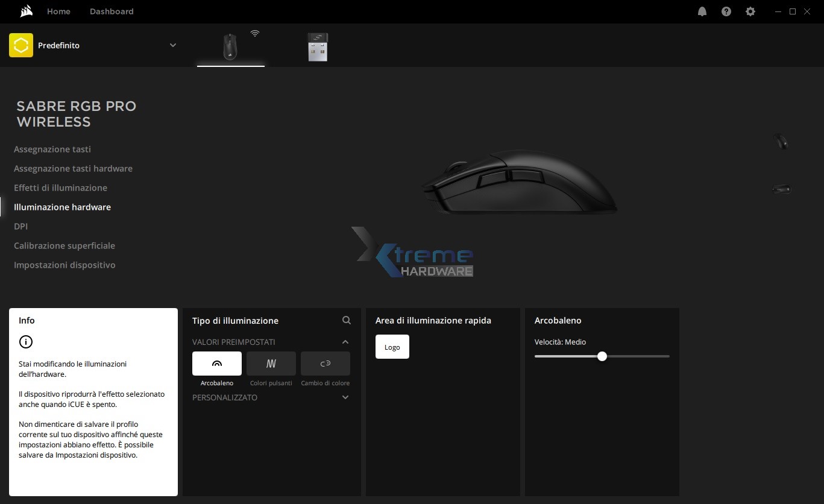Open iCUE notifications
824x504 pixels.
point(702,11)
